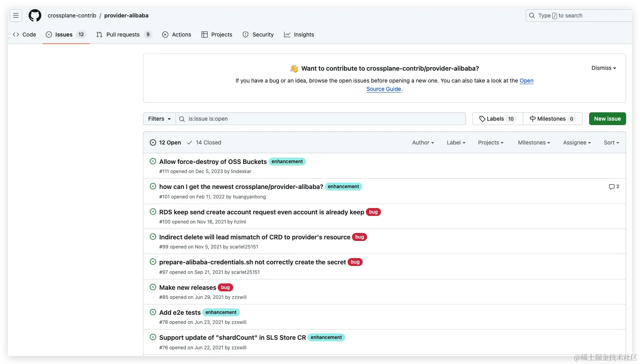This screenshot has width=640, height=364.
Task: Expand the Dismiss dropdown on the contribute banner
Action: coord(604,68)
